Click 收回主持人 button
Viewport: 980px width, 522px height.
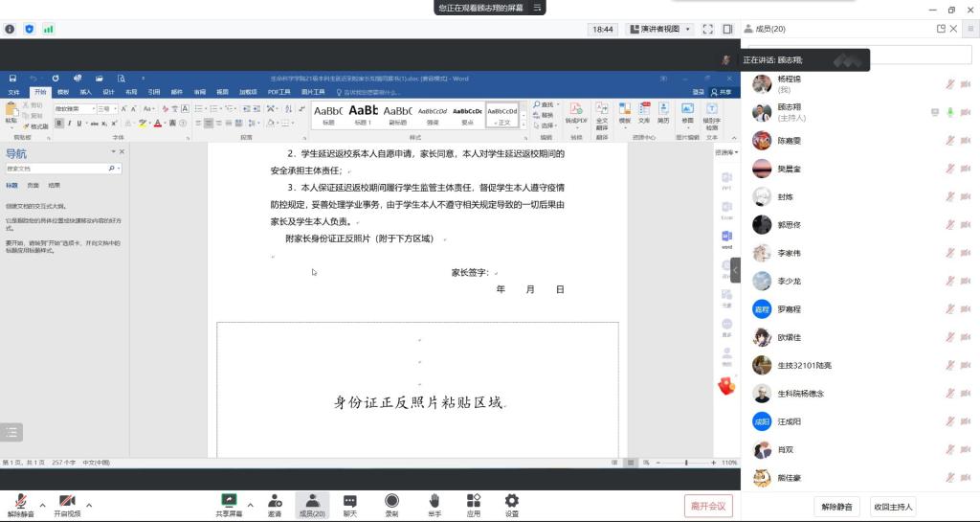coord(893,506)
